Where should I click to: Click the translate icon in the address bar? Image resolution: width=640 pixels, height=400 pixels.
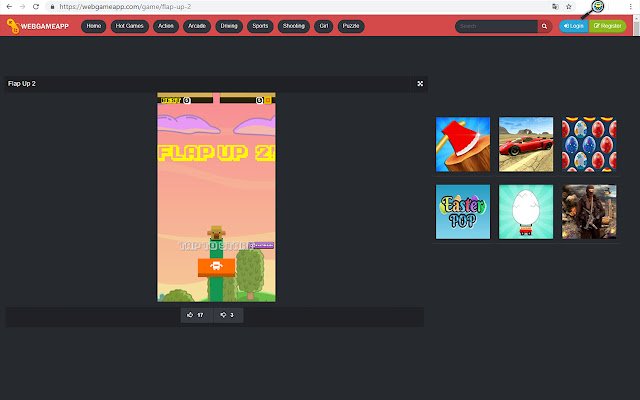click(x=555, y=7)
